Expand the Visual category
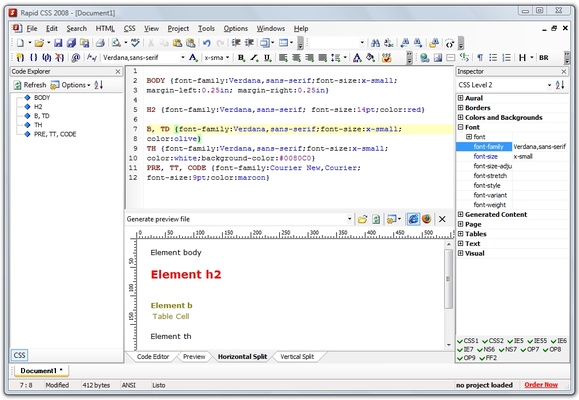Viewport: 579px width, 400px height. (460, 253)
